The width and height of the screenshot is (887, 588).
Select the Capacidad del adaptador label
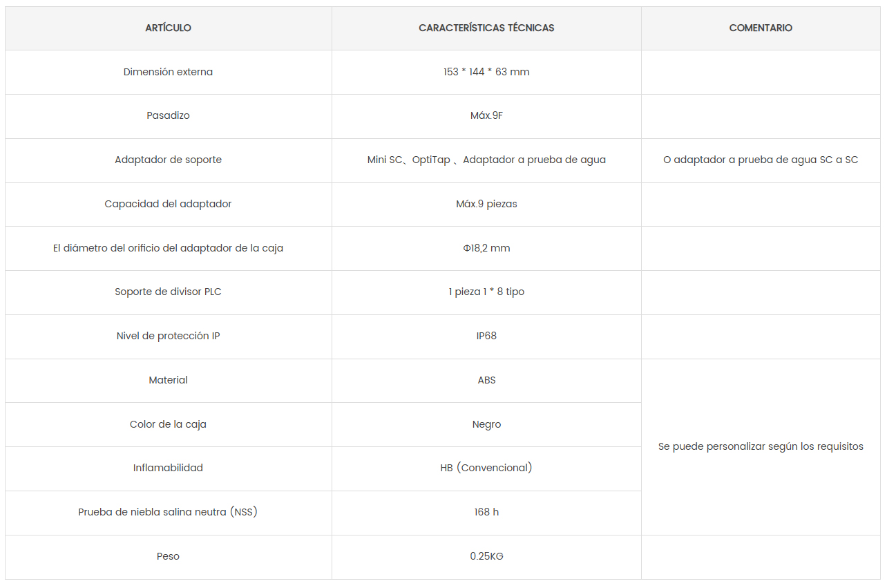click(168, 204)
